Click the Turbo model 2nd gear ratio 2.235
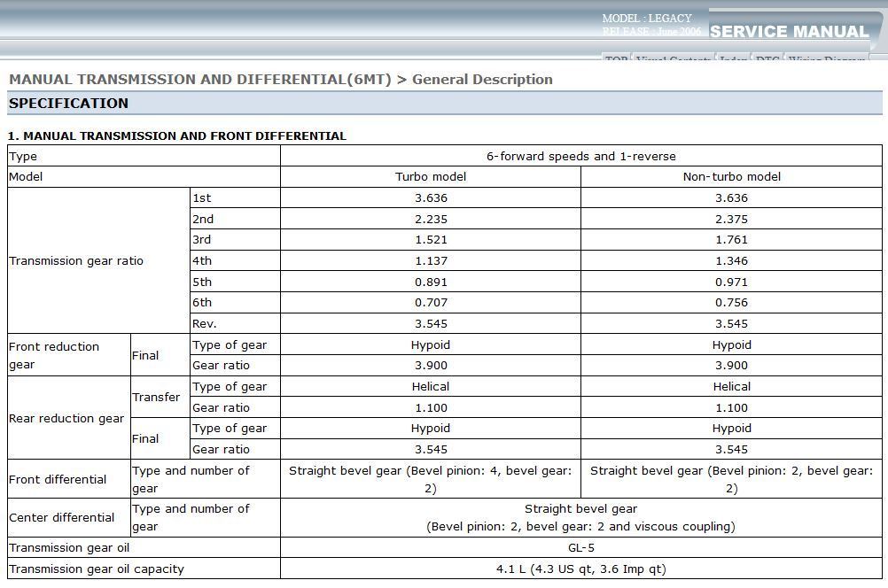 [x=430, y=219]
